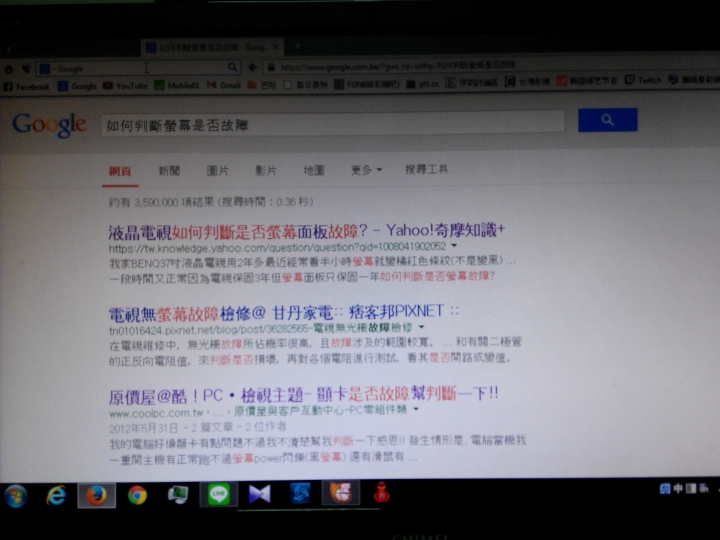Click the padlock icon in address bar
This screenshot has height=540, width=720.
pyautogui.click(x=271, y=68)
